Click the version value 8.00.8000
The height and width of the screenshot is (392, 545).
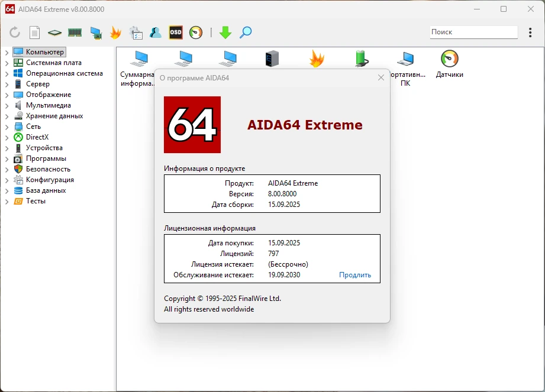tap(282, 194)
